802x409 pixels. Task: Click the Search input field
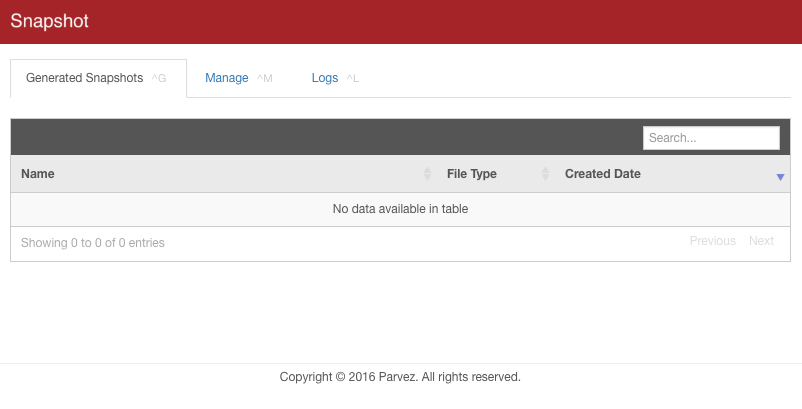pos(711,138)
